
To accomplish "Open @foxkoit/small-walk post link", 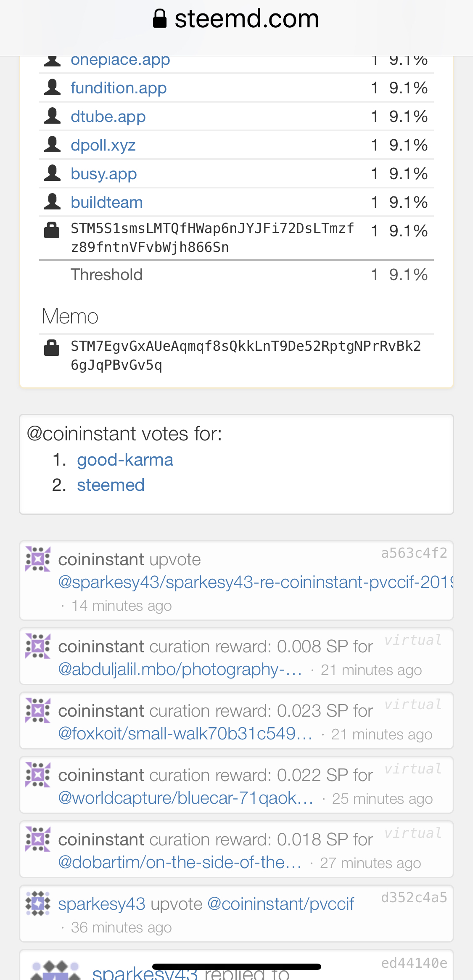I will click(185, 734).
